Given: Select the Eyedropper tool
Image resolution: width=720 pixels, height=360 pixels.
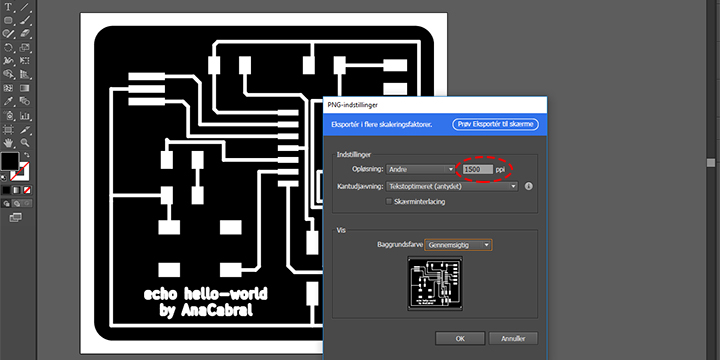Looking at the screenshot, I should tap(8, 101).
